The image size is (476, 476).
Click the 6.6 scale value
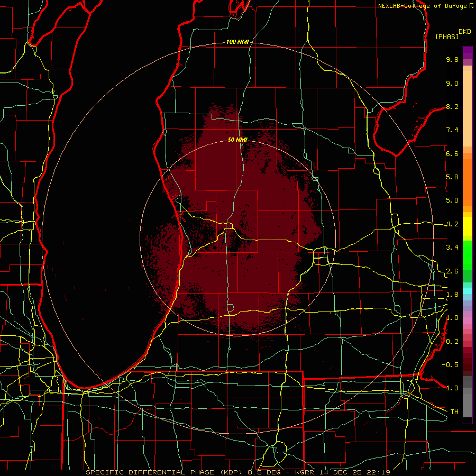pos(452,153)
